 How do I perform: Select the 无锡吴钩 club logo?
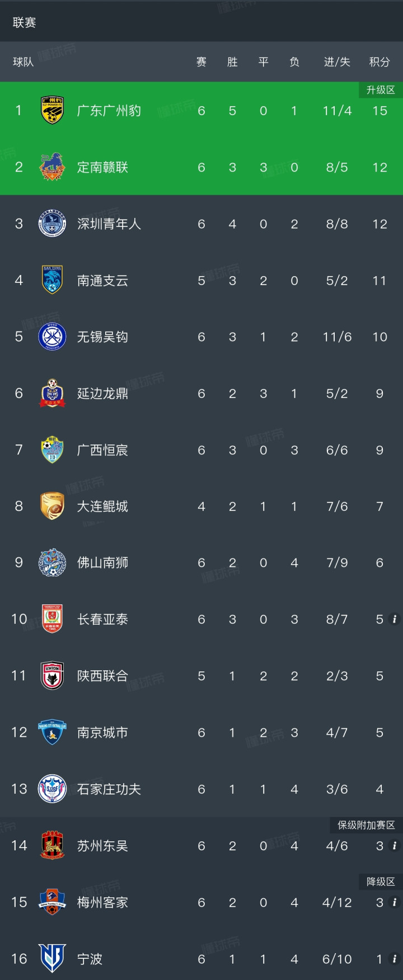pos(52,337)
